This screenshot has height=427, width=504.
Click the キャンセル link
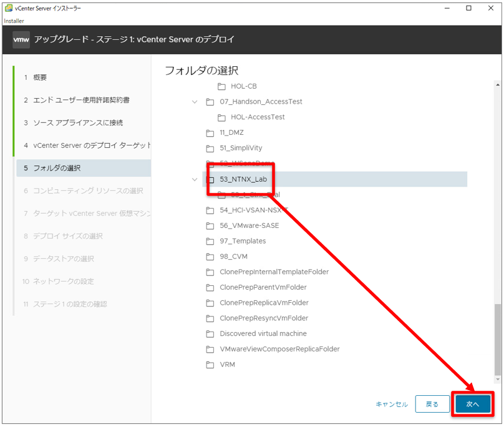392,405
